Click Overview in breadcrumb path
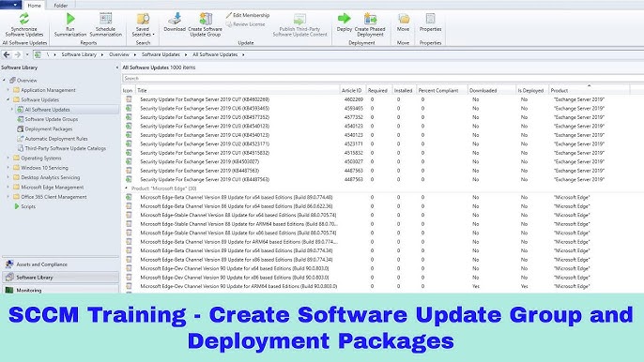 pyautogui.click(x=119, y=54)
